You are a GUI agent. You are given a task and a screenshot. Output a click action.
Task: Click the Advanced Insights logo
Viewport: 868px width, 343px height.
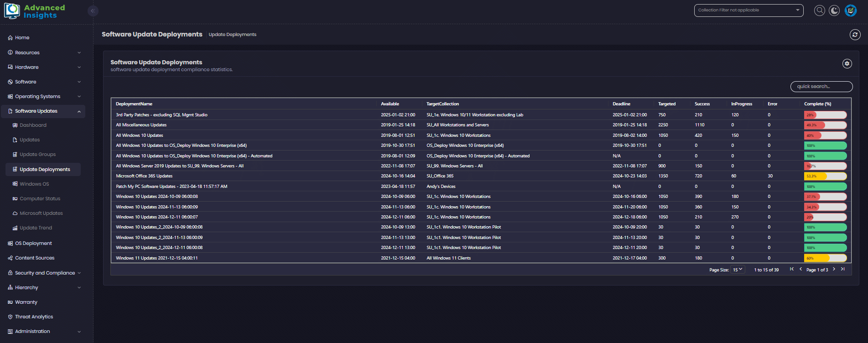[35, 11]
